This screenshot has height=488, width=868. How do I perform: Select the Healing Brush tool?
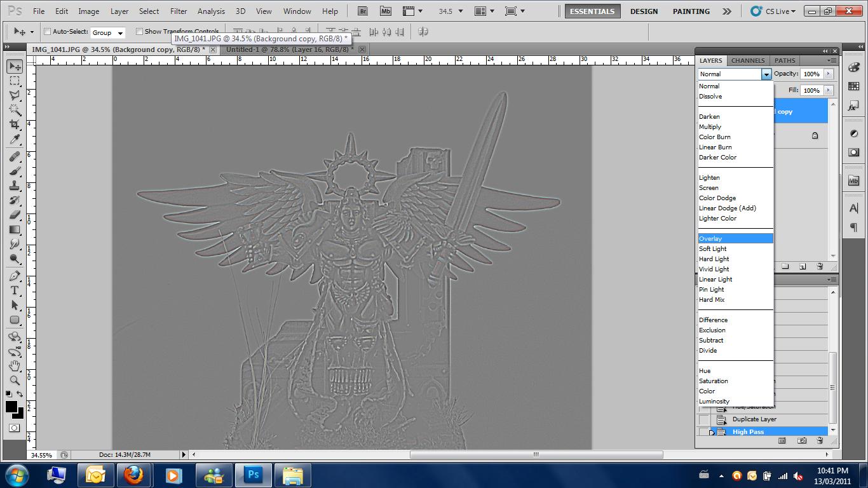point(15,156)
